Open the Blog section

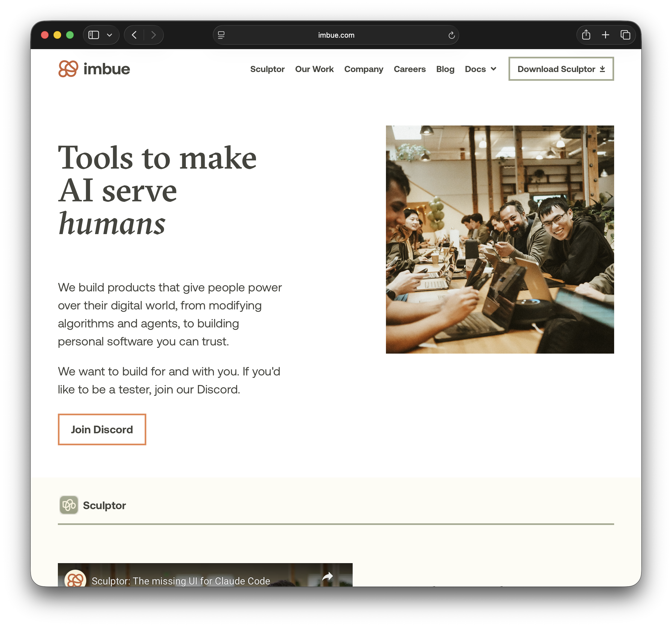point(445,69)
